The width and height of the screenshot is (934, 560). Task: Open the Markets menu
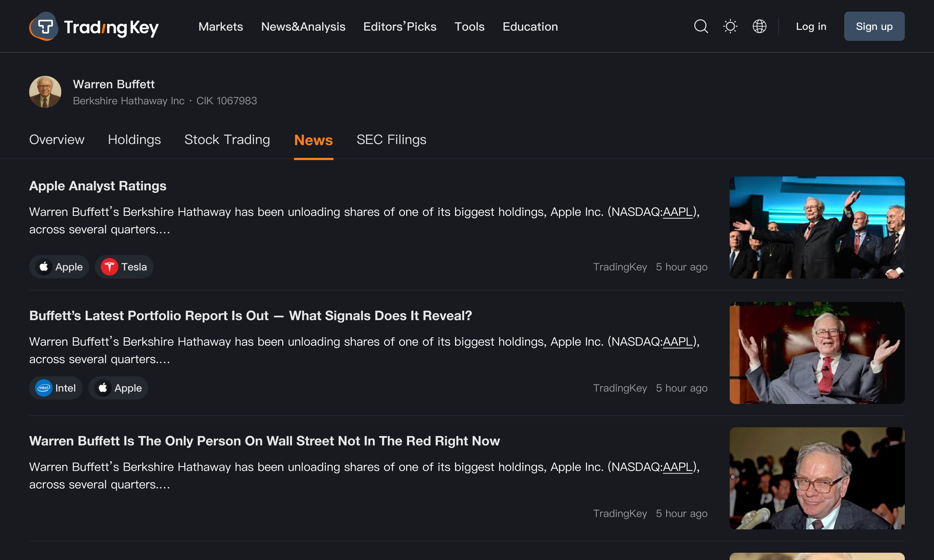[221, 26]
